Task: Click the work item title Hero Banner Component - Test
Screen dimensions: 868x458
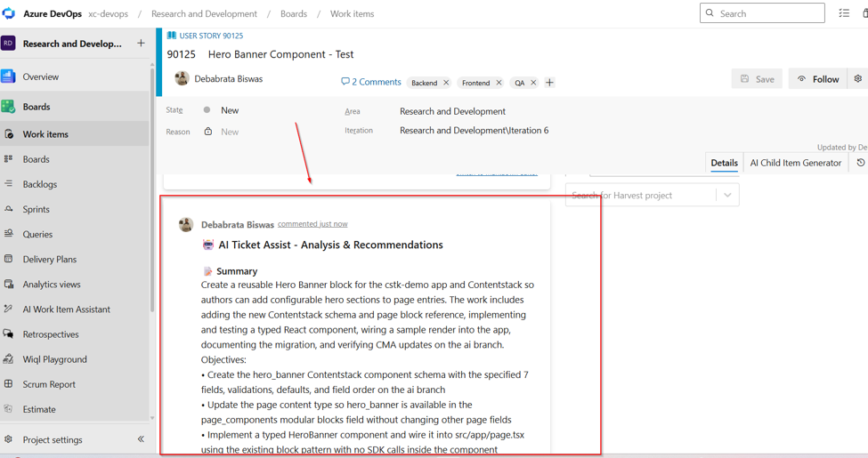Action: (x=280, y=54)
